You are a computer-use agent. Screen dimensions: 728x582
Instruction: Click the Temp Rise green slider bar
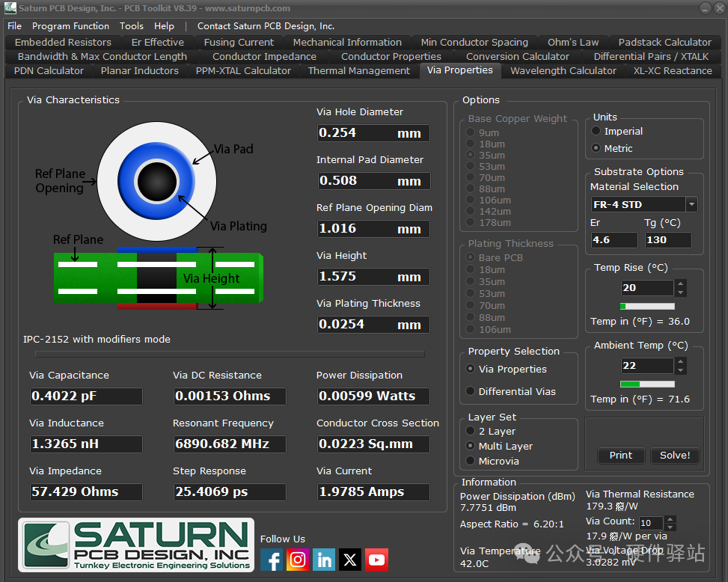pos(647,306)
